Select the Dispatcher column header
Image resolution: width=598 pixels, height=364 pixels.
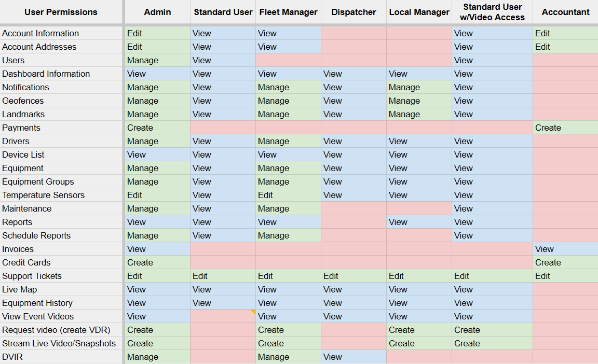point(354,12)
